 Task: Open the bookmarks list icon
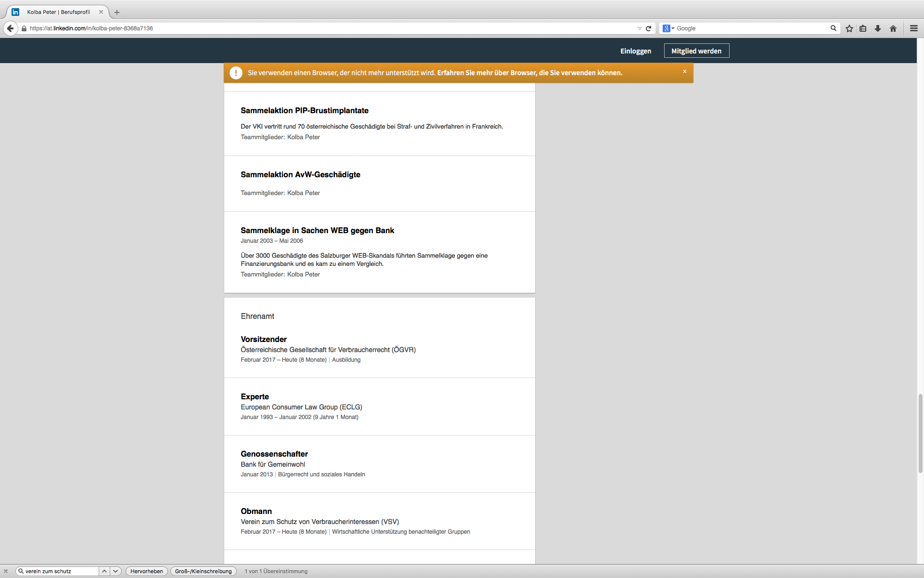(x=863, y=28)
